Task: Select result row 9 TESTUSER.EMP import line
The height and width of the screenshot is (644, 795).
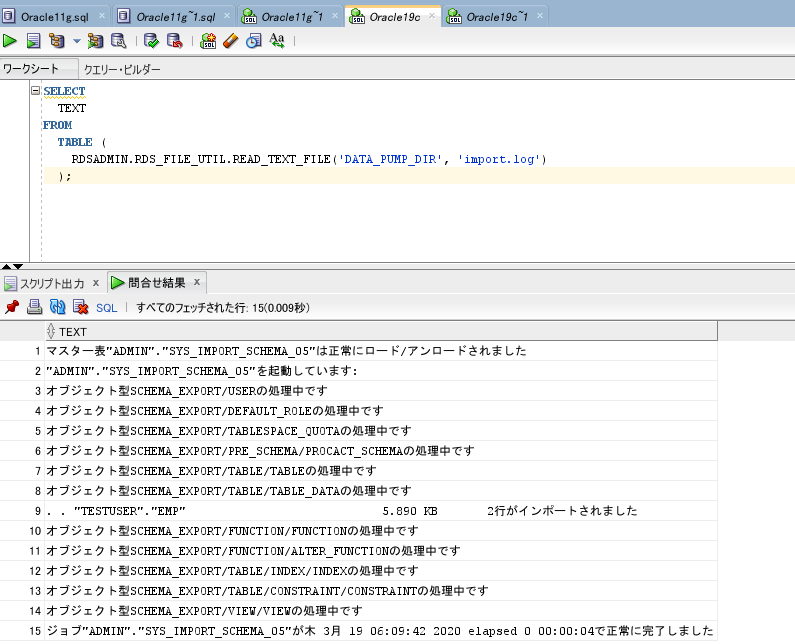Action: click(381, 511)
